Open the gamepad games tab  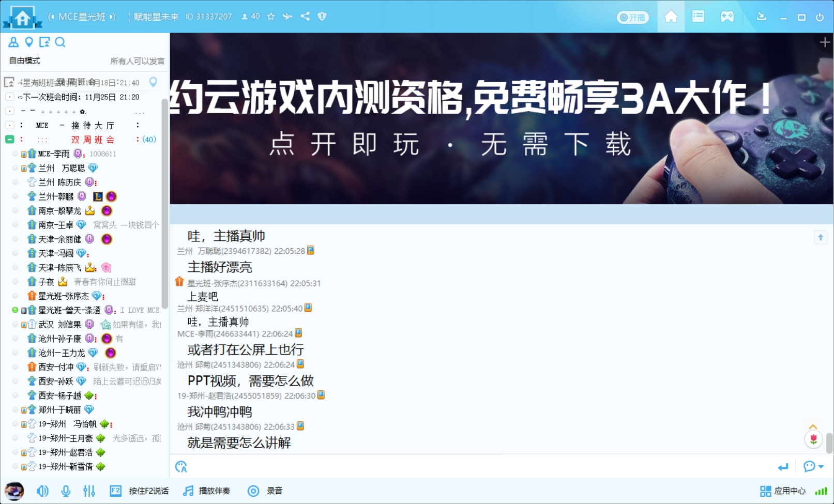pyautogui.click(x=727, y=17)
